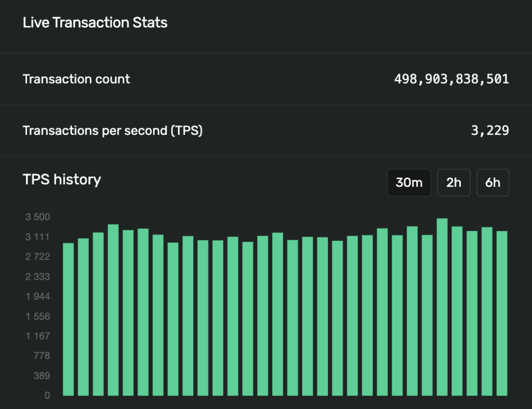Viewport: 532px width, 409px height.
Task: Switch to the 6h TPS history view
Action: tap(493, 183)
